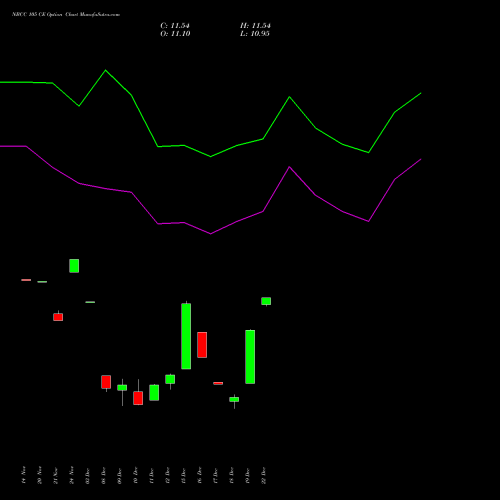Select the flat red candle for 17 Dec
Viewport: 500px width, 500px height.
tap(218, 383)
